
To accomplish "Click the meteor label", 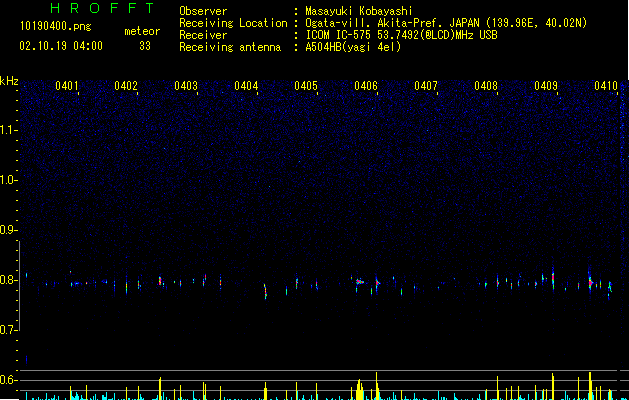I will [142, 31].
